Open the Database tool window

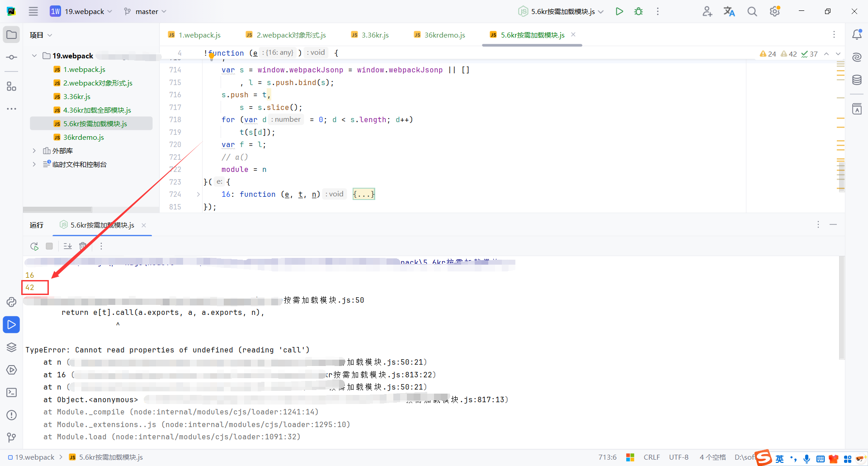coord(857,80)
